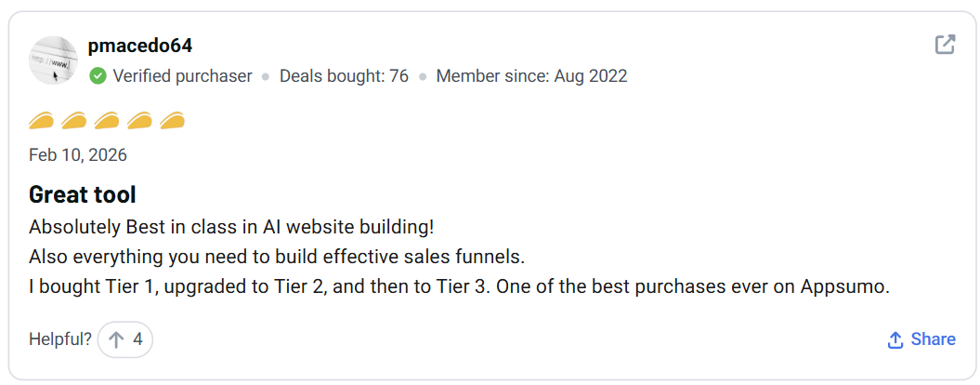Click the second taco rating icon
980x385 pixels.
click(x=74, y=121)
